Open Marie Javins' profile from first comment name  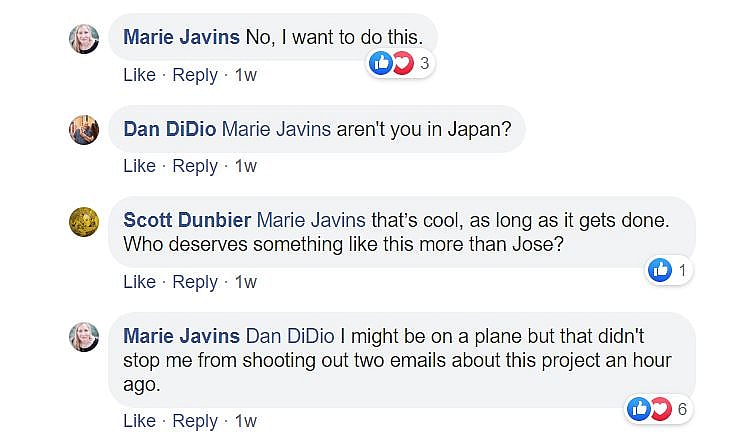coord(181,37)
